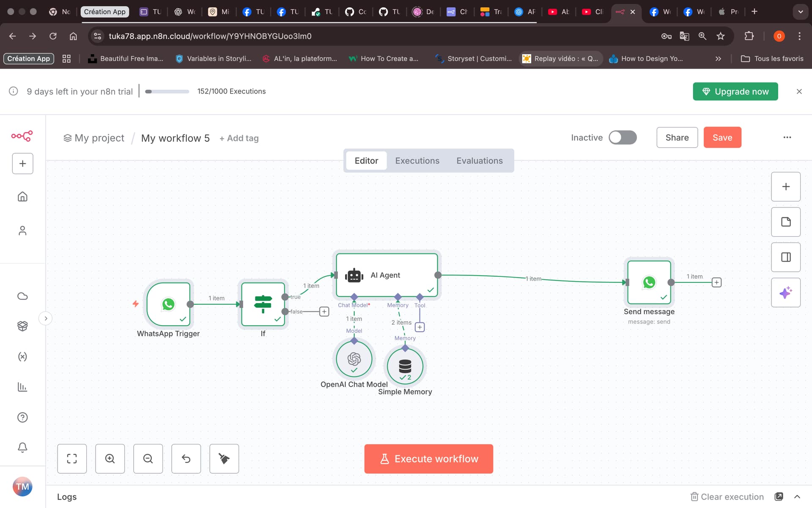Click the AI Agent robot icon
This screenshot has width=812, height=508.
click(354, 275)
